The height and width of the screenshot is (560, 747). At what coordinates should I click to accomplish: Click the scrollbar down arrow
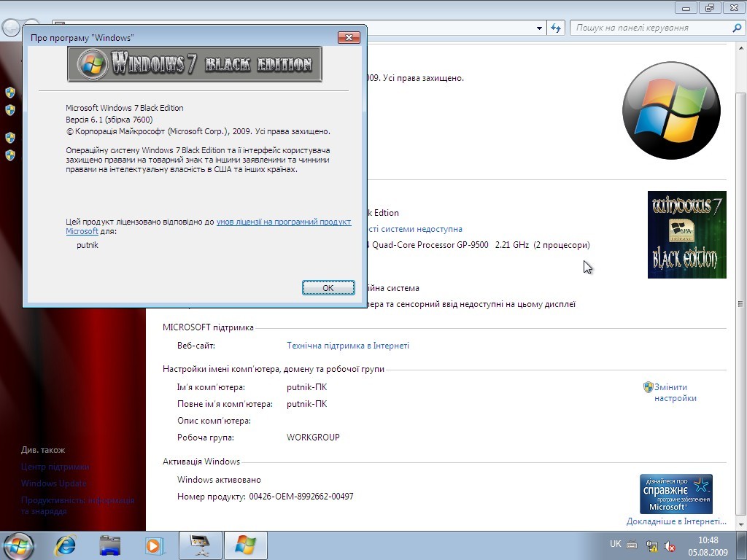pyautogui.click(x=741, y=525)
